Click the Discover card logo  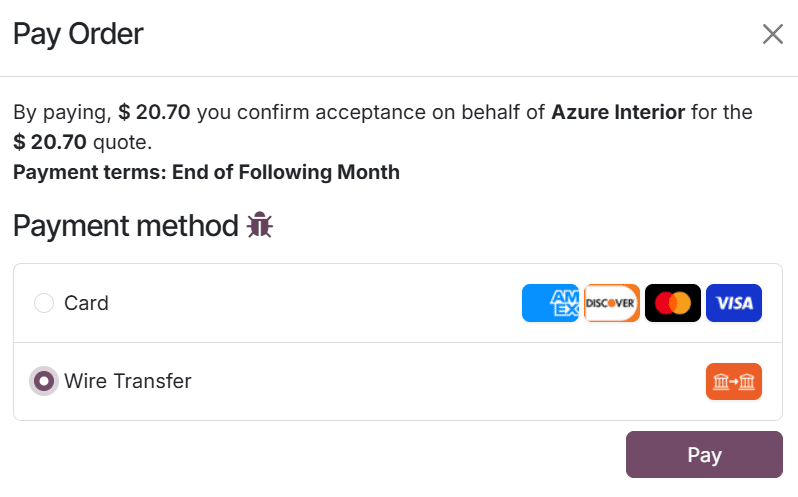tap(612, 303)
